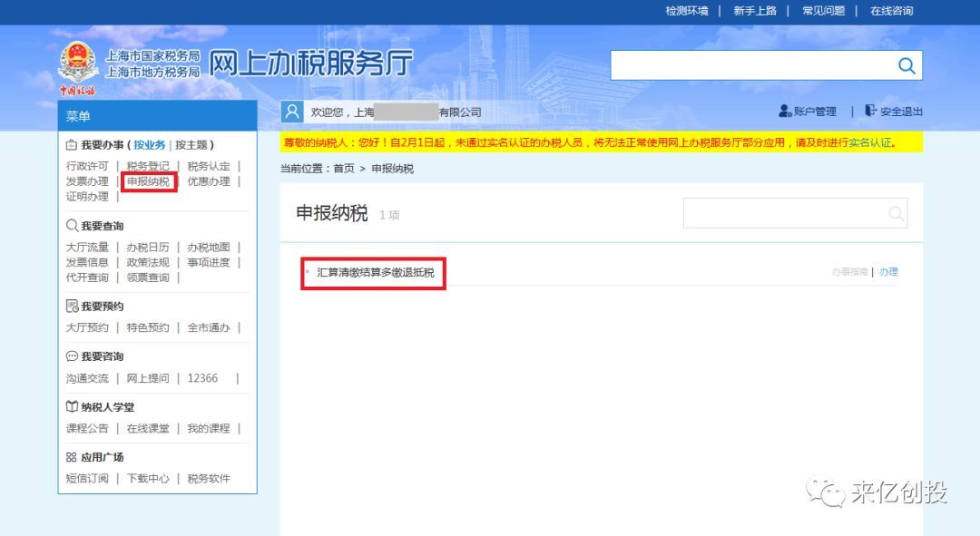Open 账户管理 account management

pyautogui.click(x=808, y=112)
